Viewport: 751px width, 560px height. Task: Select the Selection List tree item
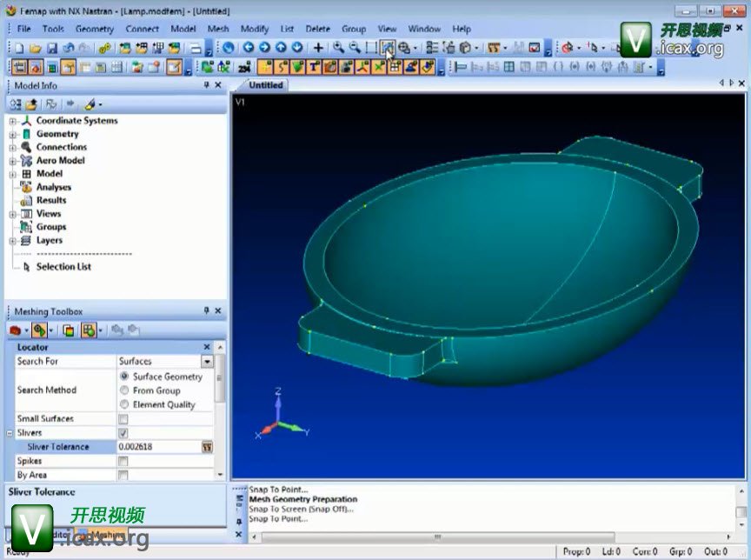click(x=63, y=267)
